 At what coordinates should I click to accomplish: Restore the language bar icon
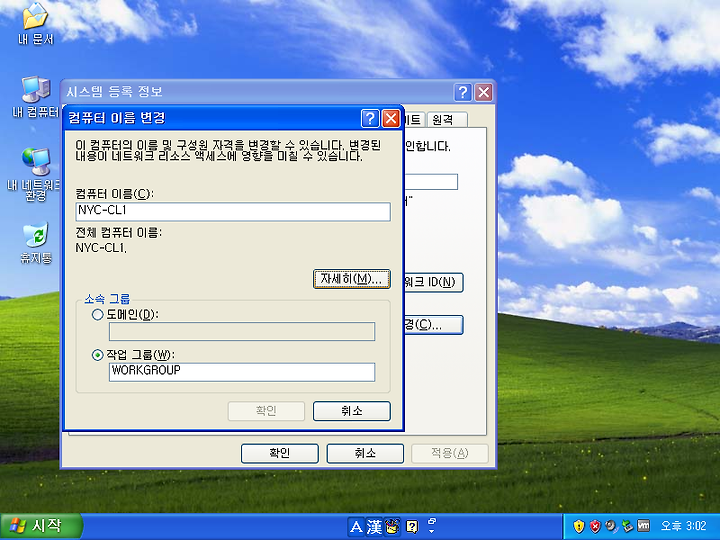(432, 522)
